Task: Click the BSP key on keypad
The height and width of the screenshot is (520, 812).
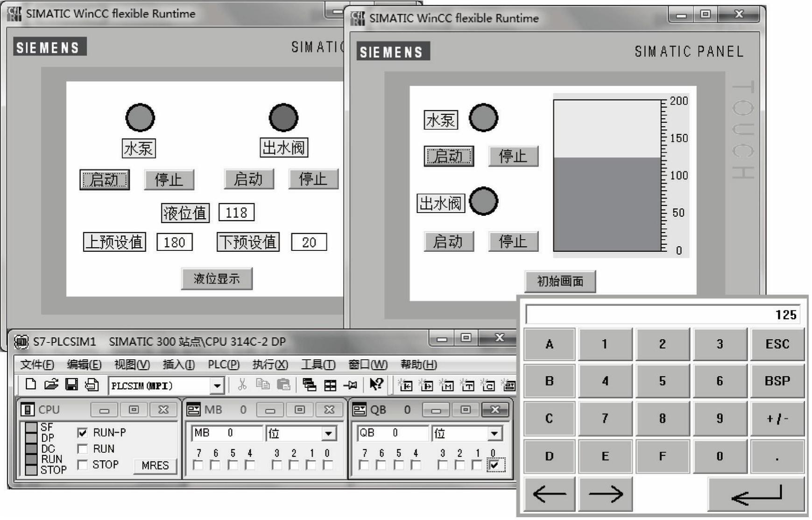Action: 777,381
